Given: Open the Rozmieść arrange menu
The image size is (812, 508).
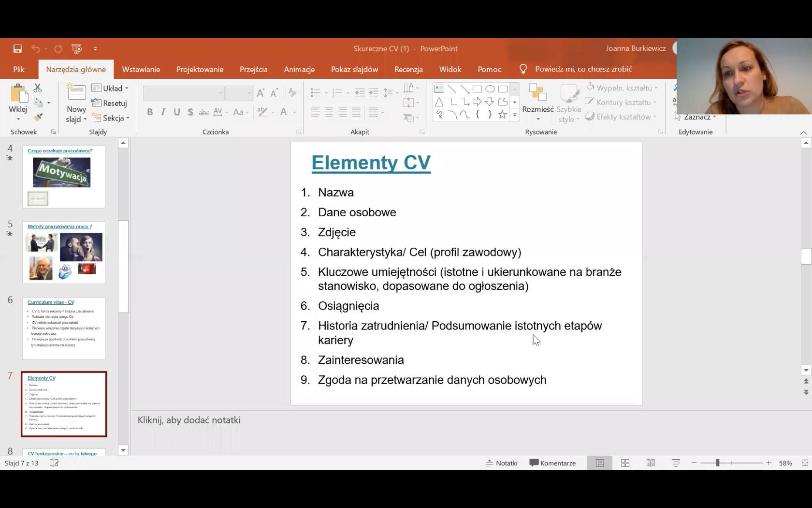Looking at the screenshot, I should coord(537,102).
